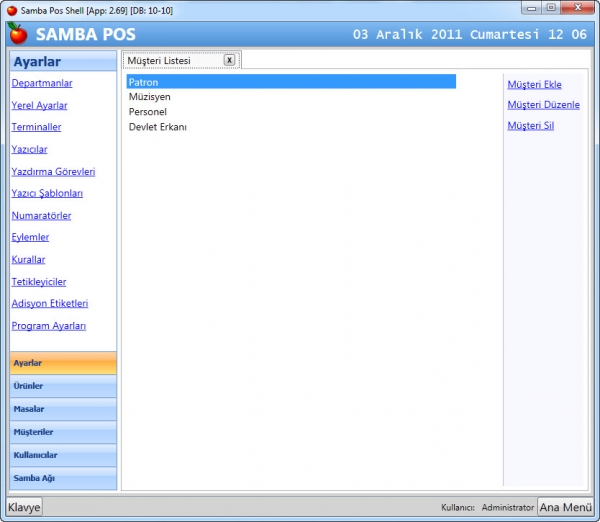Open Program Ayarları link
This screenshot has height=522, width=600.
pyautogui.click(x=49, y=326)
